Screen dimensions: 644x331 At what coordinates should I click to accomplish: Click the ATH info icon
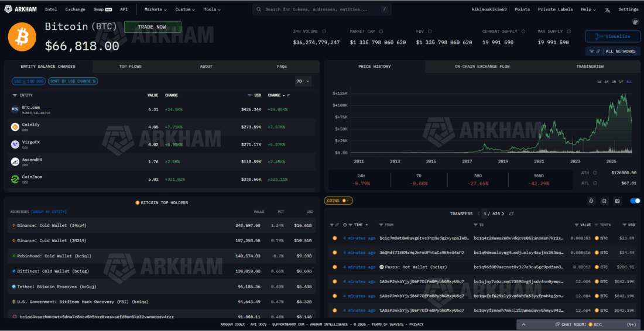pyautogui.click(x=595, y=173)
